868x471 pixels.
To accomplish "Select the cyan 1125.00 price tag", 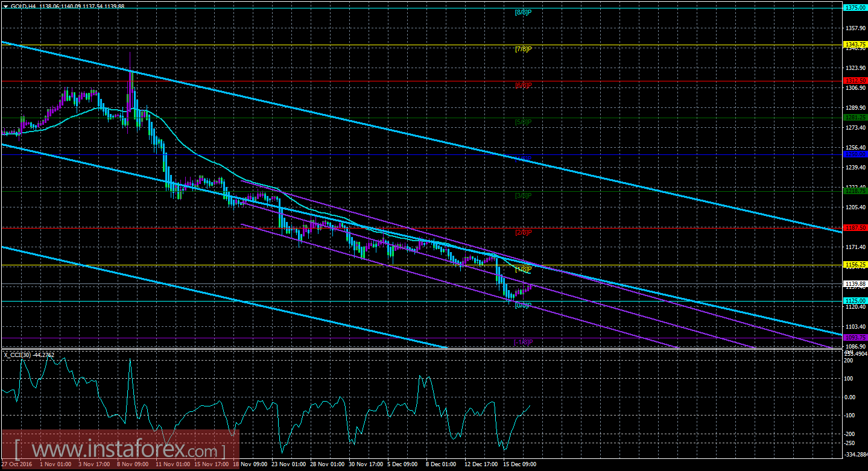I will [x=855, y=301].
